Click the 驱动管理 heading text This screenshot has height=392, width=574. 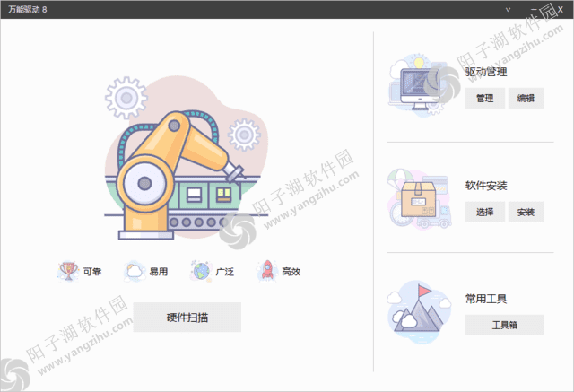[x=486, y=72]
